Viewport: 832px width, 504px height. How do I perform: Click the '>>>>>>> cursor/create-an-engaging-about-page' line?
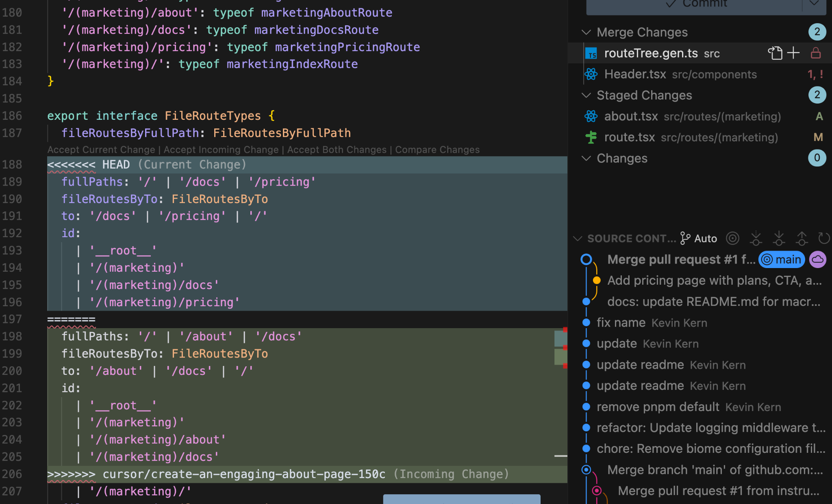[307, 474]
